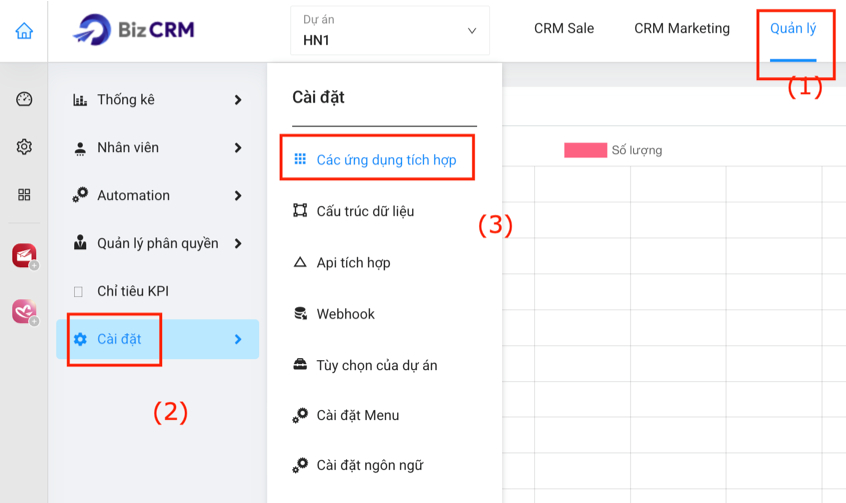Expand the Nhân viên submenu arrow
This screenshot has height=503, width=846.
tap(238, 148)
